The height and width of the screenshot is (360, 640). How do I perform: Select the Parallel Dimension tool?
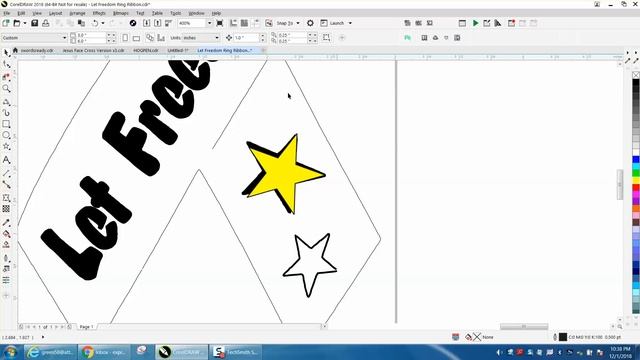tap(6, 174)
